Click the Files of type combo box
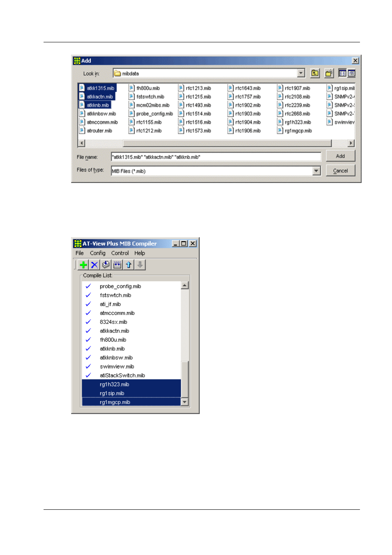Image resolution: width=392 pixels, height=555 pixels. click(216, 171)
